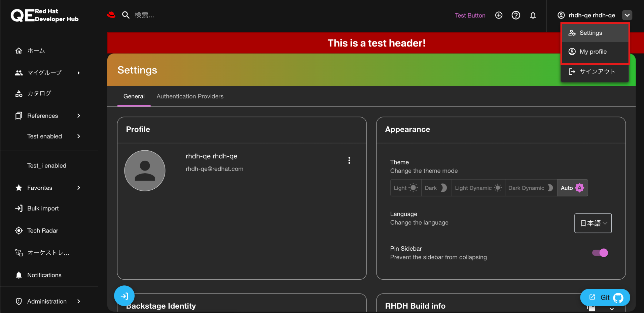Viewport: 644px width, 313px height.
Task: Click the home icon in the sidebar
Action: [x=19, y=51]
